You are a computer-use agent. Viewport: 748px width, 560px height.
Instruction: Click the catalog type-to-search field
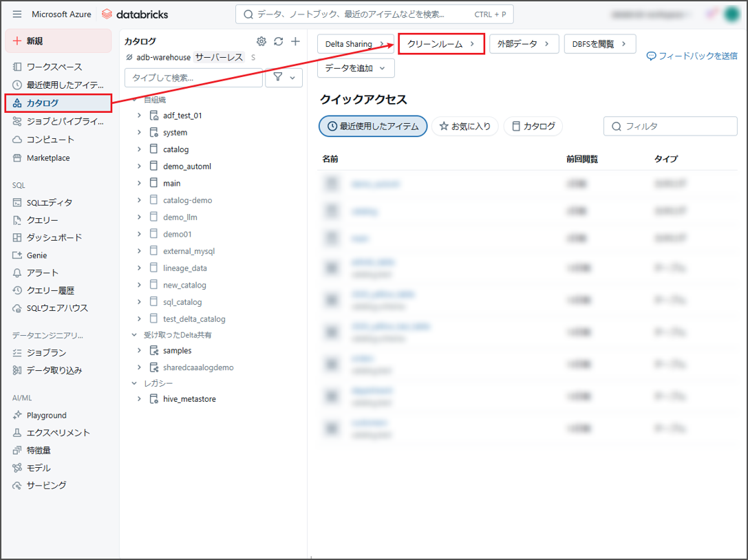point(193,77)
